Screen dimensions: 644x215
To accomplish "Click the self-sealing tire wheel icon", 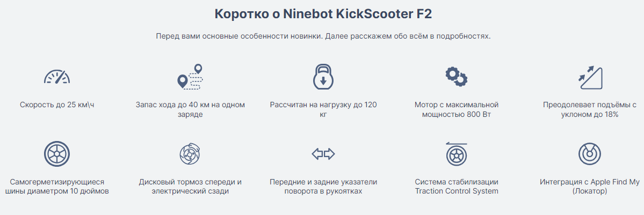I will (57, 154).
